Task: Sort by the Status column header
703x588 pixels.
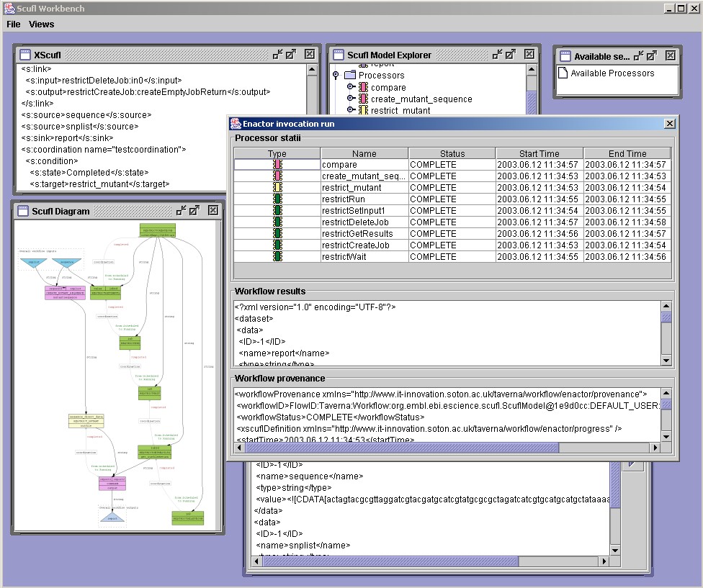Action: tap(452, 153)
